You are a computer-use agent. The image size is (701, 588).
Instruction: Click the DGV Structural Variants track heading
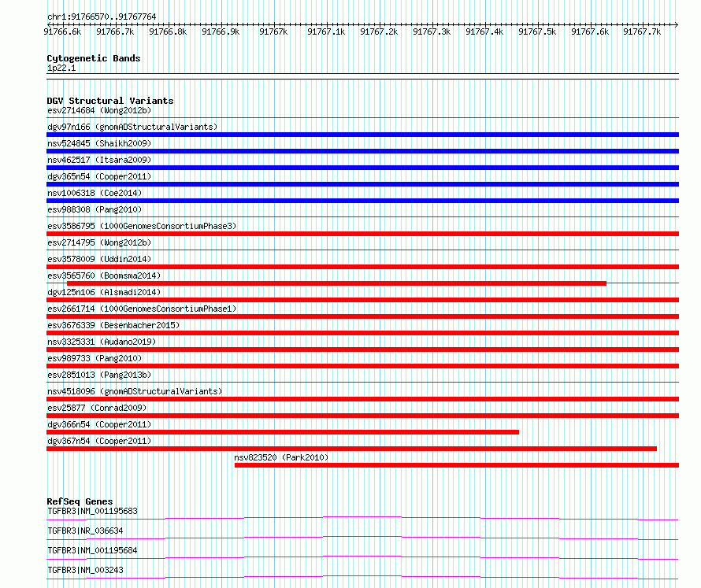point(110,101)
